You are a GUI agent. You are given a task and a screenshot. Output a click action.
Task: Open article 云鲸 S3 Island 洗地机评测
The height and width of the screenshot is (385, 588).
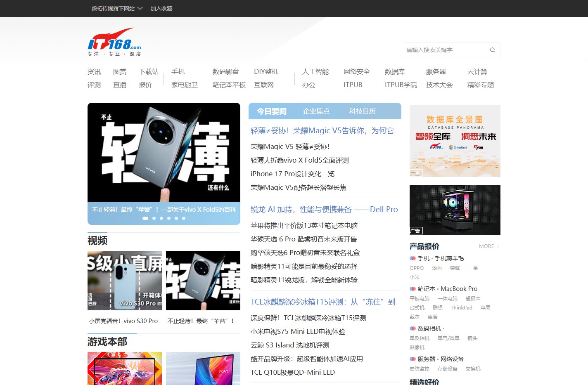[x=290, y=345]
